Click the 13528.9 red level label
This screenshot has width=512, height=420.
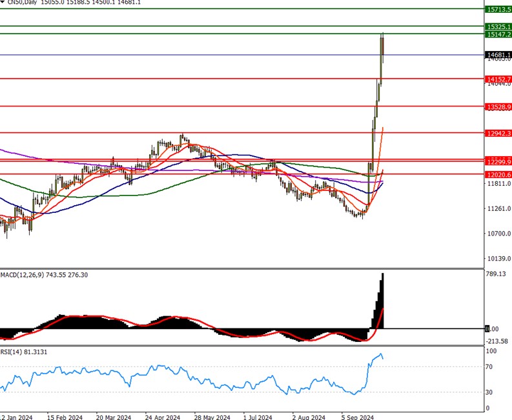pos(497,106)
